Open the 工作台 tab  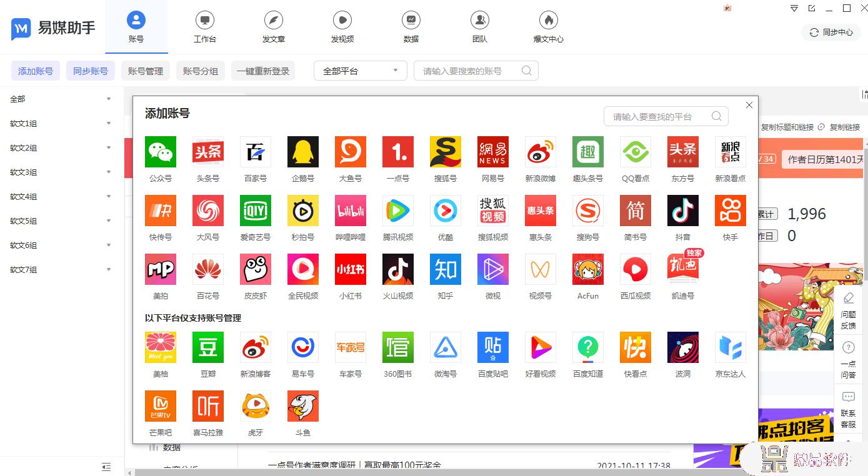coord(205,27)
